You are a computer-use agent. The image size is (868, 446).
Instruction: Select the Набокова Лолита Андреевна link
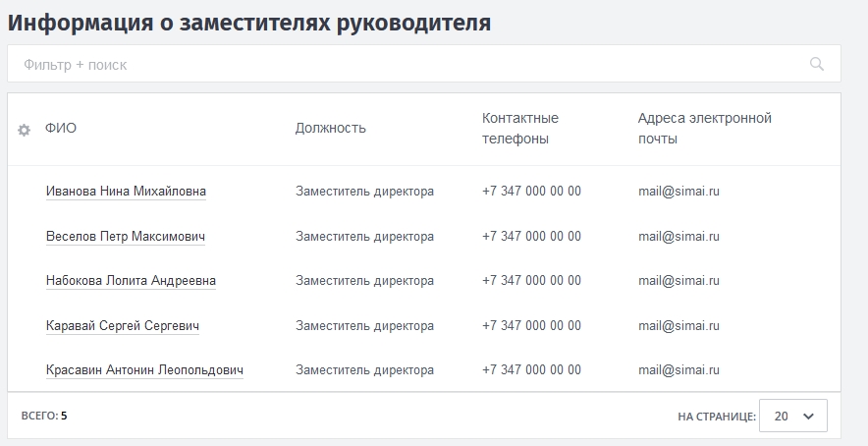131,281
